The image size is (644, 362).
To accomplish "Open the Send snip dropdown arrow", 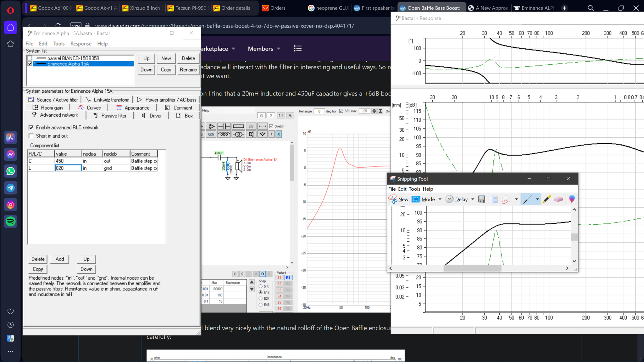I will click(516, 199).
